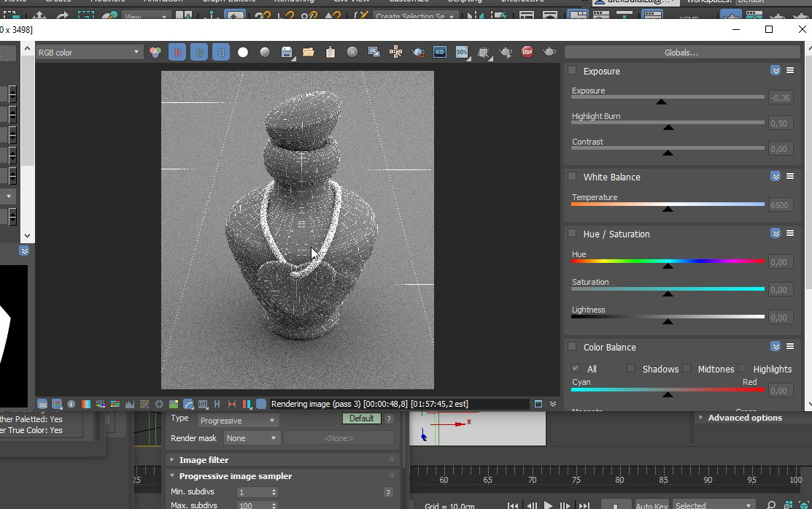The height and width of the screenshot is (509, 812).
Task: Collapse the Hue / Saturation rollout chevron
Action: [776, 233]
